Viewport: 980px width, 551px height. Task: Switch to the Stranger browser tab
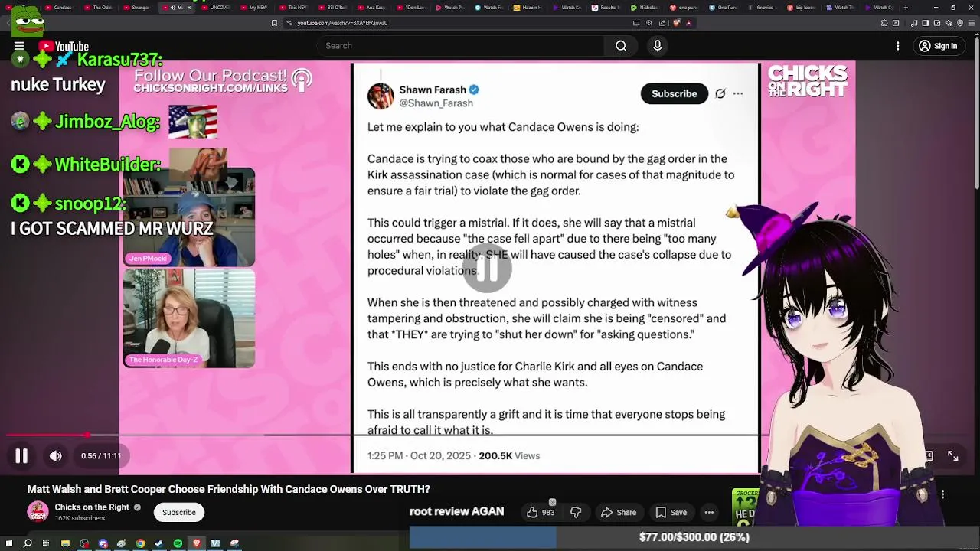(137, 8)
